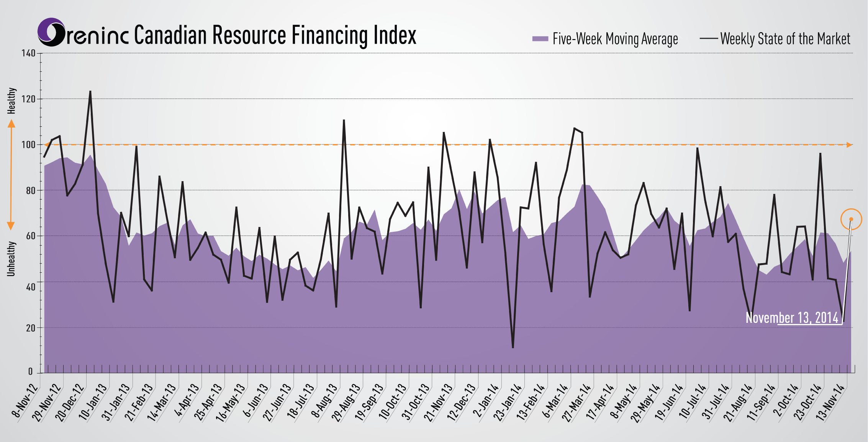This screenshot has height=442, width=868.
Task: Click the y-axis value 140
Action: [x=28, y=53]
